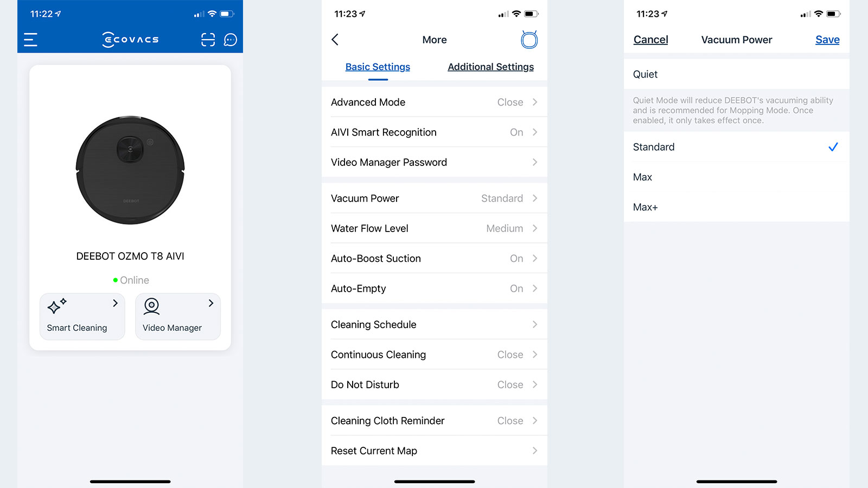This screenshot has width=868, height=488.
Task: Open the Video Manager card
Action: [x=178, y=317]
